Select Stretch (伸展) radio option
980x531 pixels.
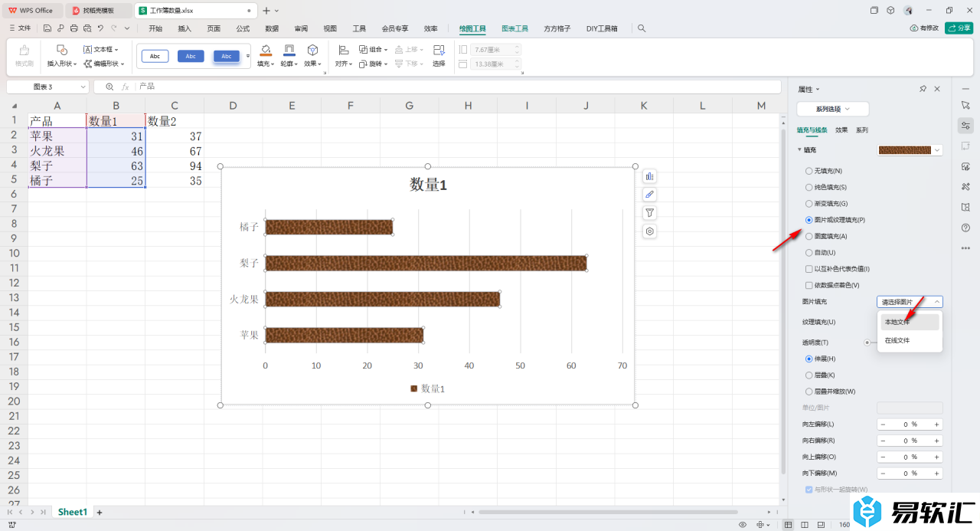pyautogui.click(x=809, y=359)
